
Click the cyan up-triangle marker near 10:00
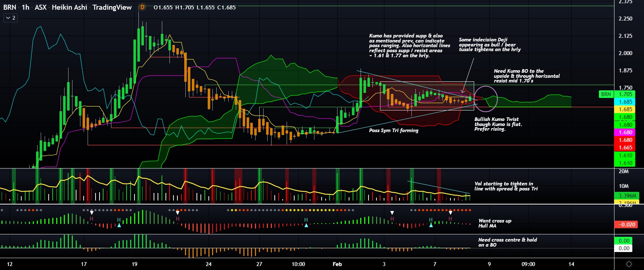coord(306,225)
